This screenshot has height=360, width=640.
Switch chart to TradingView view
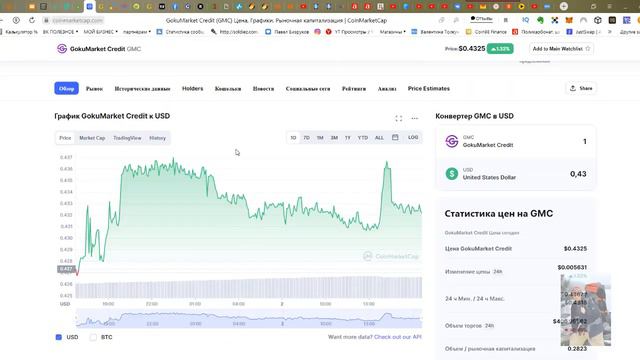click(x=127, y=138)
